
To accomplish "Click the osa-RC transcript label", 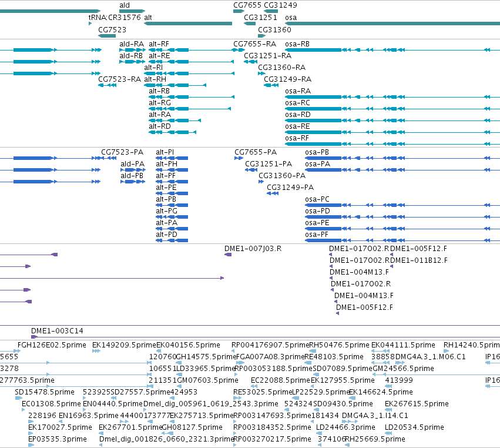I will [297, 103].
